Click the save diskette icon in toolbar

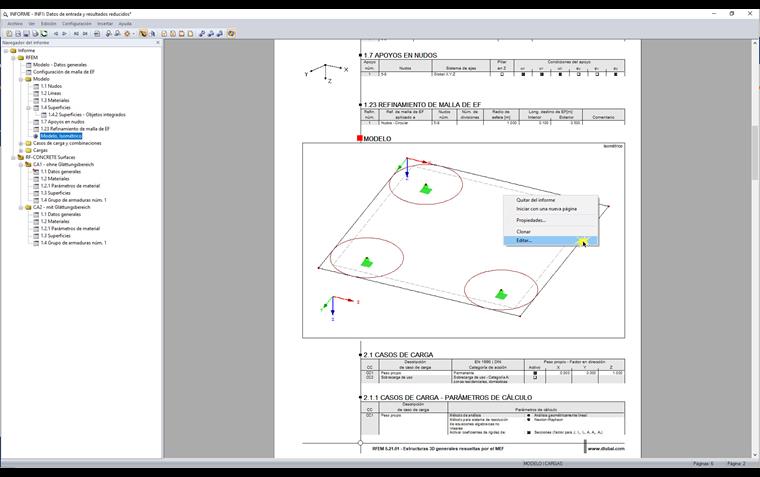[x=26, y=33]
